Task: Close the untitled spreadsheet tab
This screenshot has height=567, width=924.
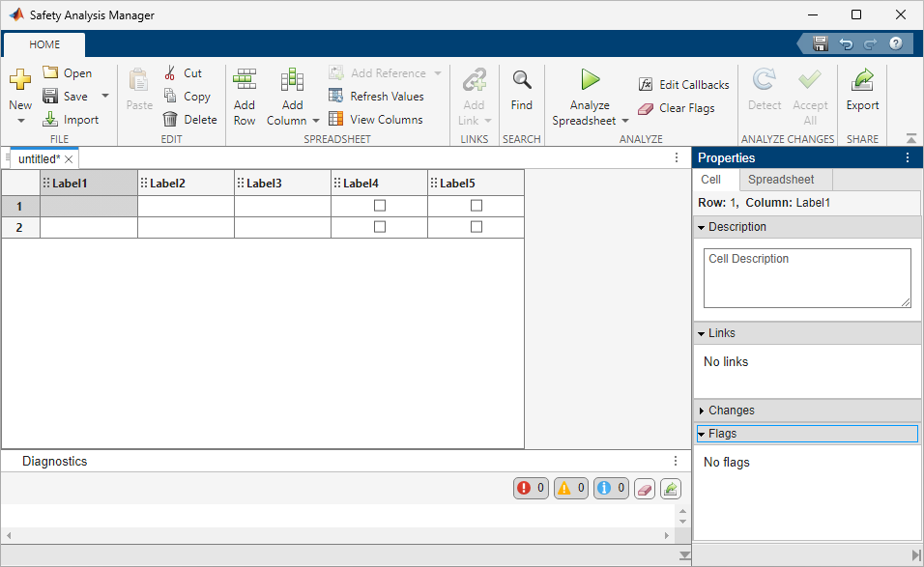Action: click(x=69, y=158)
